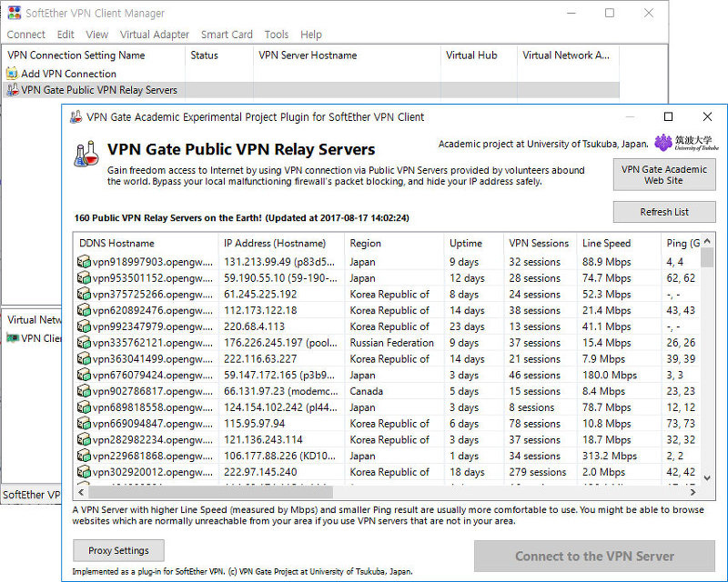Click the University of Tsukuba logo

tap(686, 143)
